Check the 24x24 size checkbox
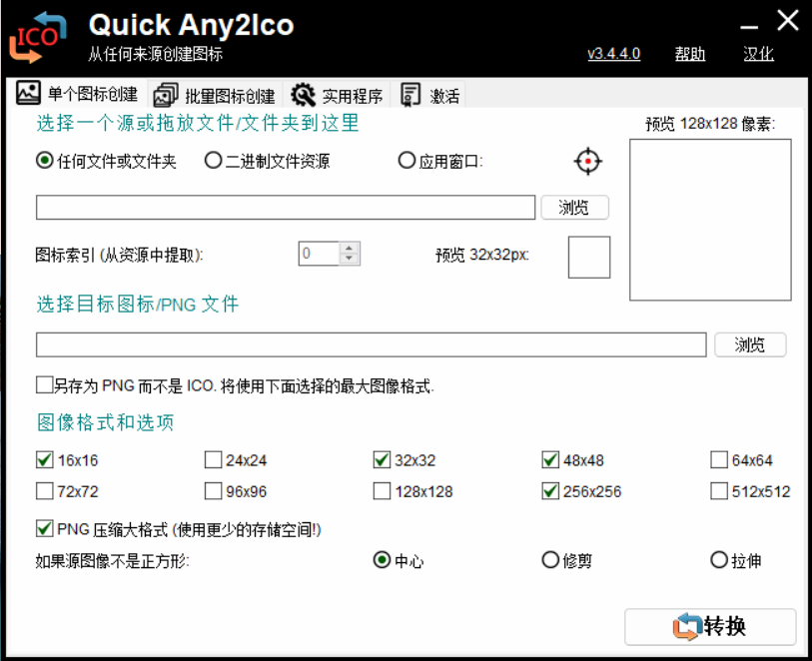812x661 pixels. 213,459
